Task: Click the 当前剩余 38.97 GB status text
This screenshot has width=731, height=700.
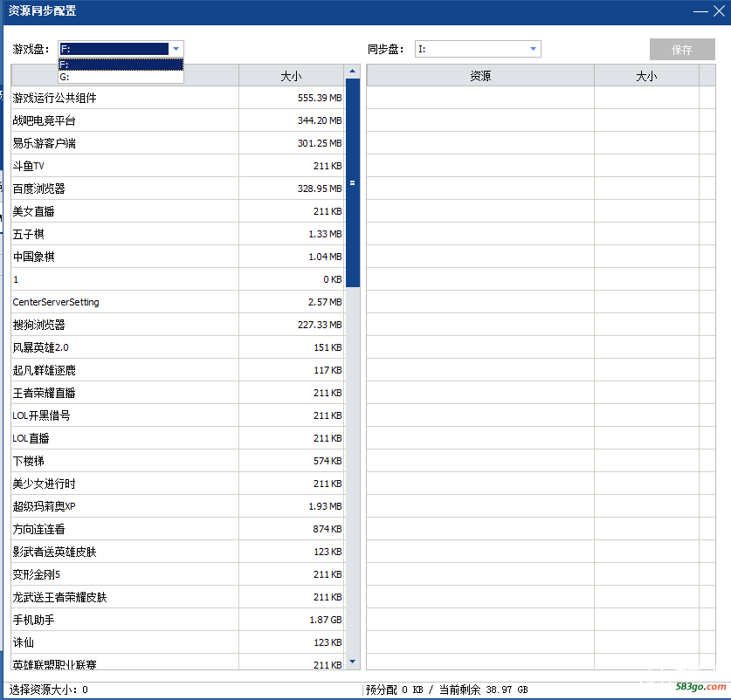Action: click(484, 690)
